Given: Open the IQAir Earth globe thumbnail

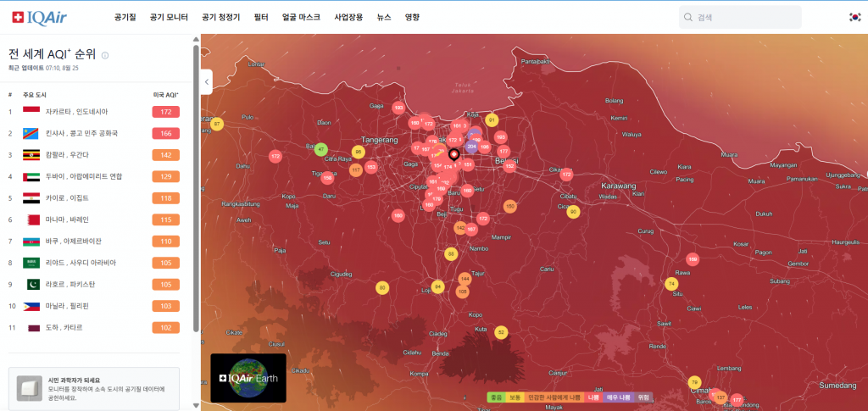Looking at the screenshot, I should pyautogui.click(x=248, y=378).
